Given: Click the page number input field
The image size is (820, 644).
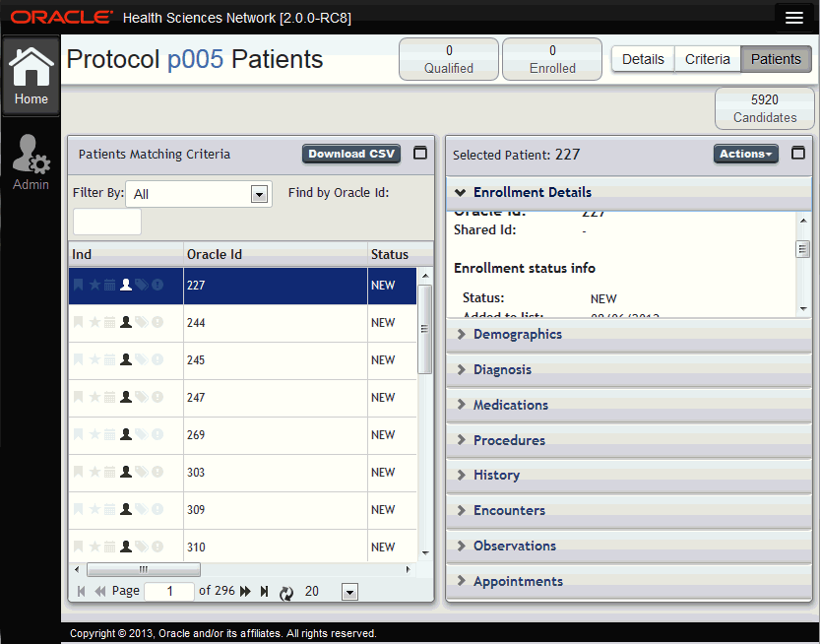Looking at the screenshot, I should pyautogui.click(x=169, y=592).
